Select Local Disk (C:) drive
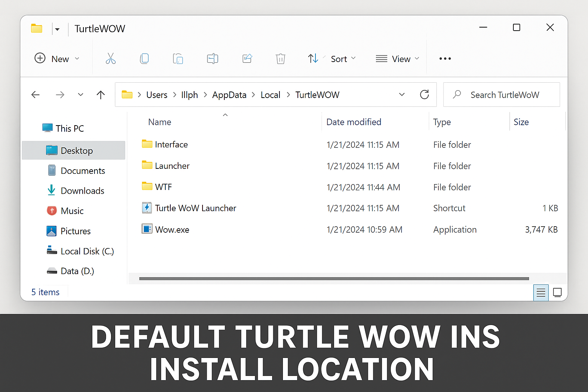 pyautogui.click(x=80, y=251)
